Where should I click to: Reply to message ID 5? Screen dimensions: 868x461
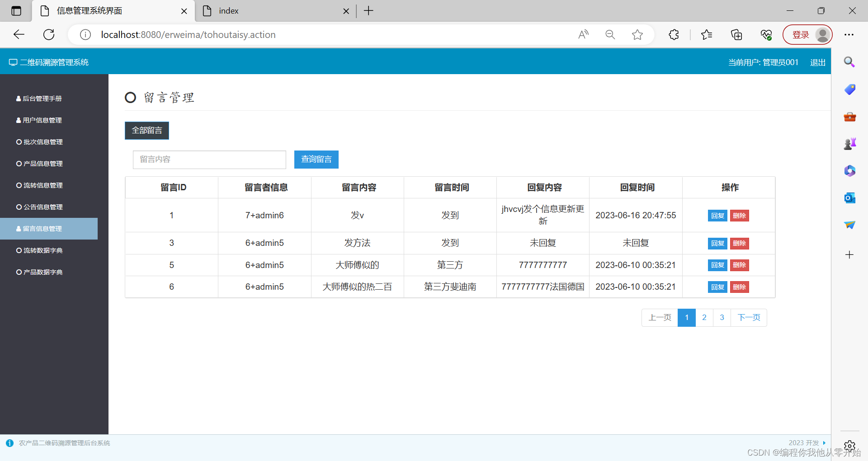(x=717, y=265)
